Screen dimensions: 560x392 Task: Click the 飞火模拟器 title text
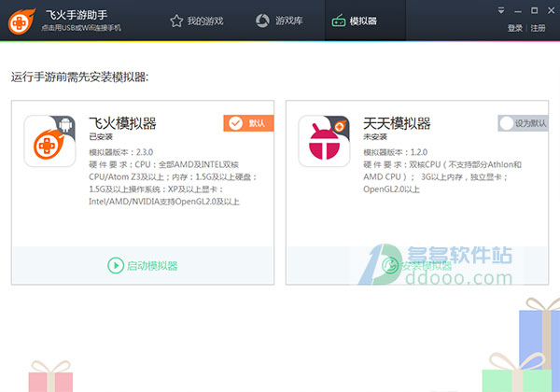(122, 123)
